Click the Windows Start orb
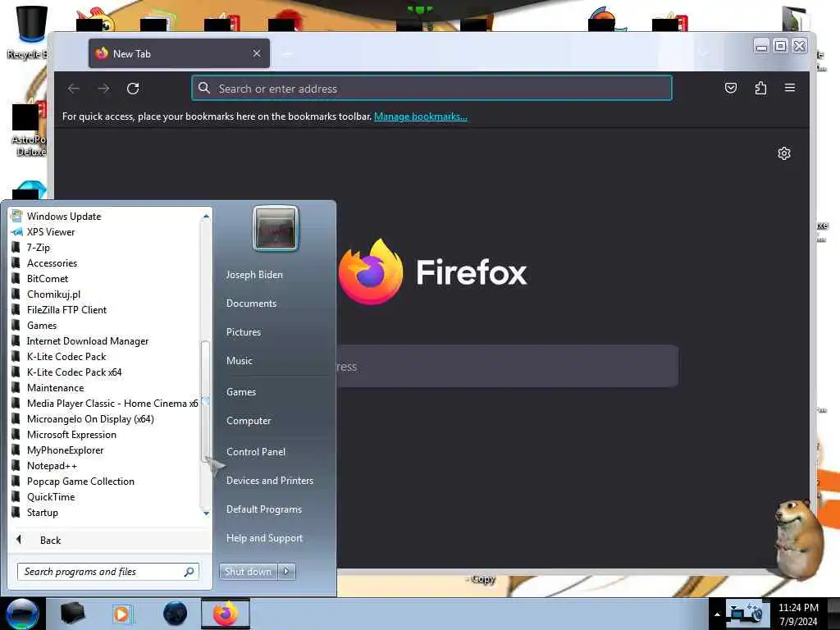The height and width of the screenshot is (630, 840). point(22,614)
